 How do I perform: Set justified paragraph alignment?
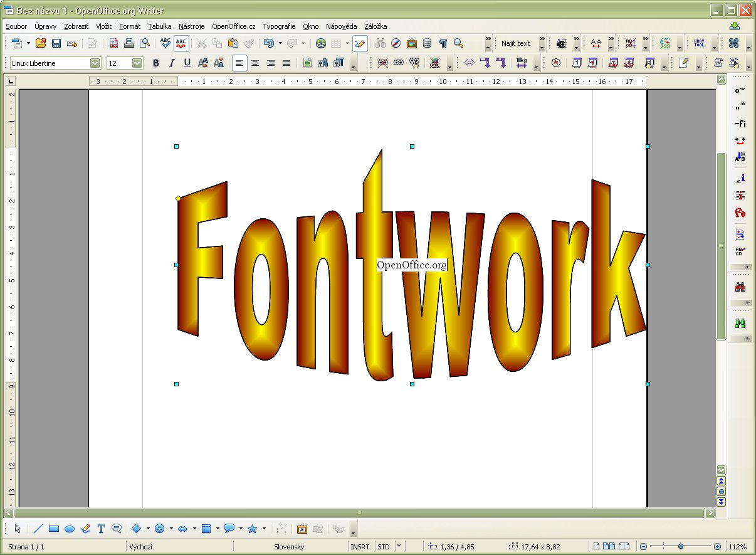pyautogui.click(x=286, y=63)
